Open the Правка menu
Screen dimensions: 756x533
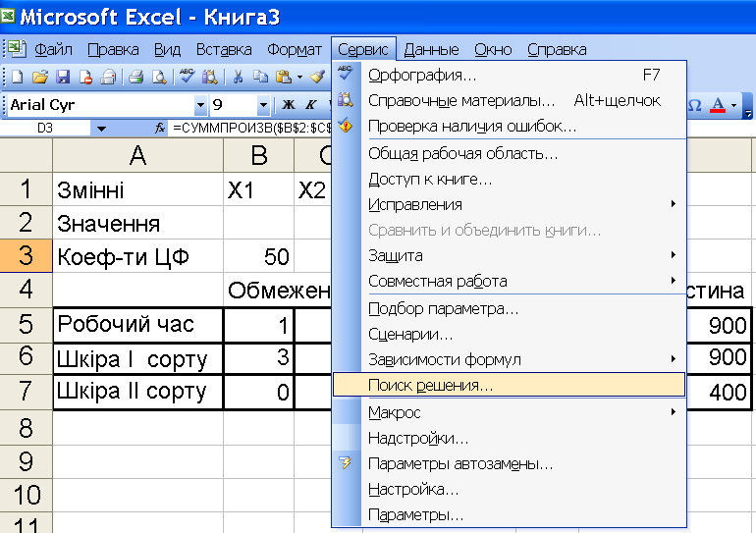click(x=113, y=49)
